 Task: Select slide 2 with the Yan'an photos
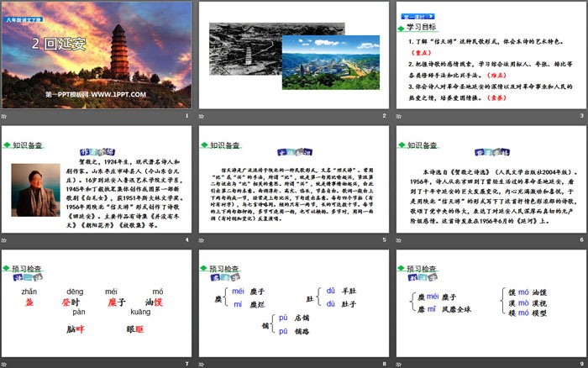click(x=294, y=55)
